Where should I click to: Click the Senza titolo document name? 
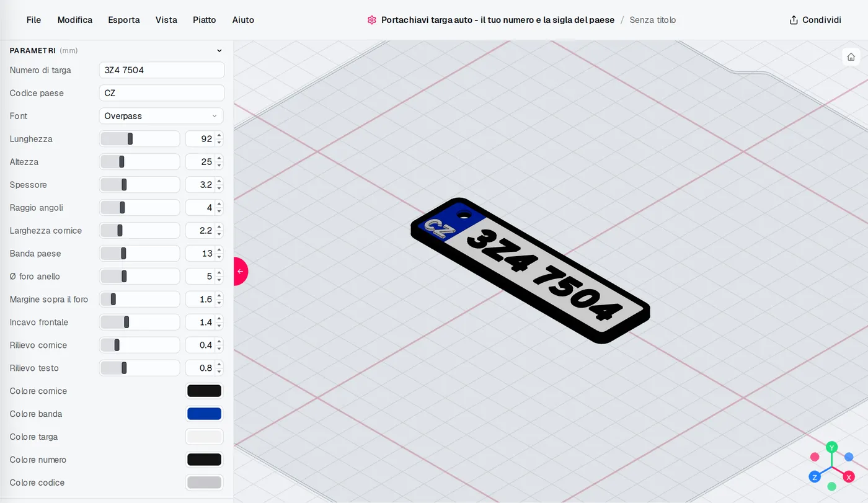pos(653,20)
